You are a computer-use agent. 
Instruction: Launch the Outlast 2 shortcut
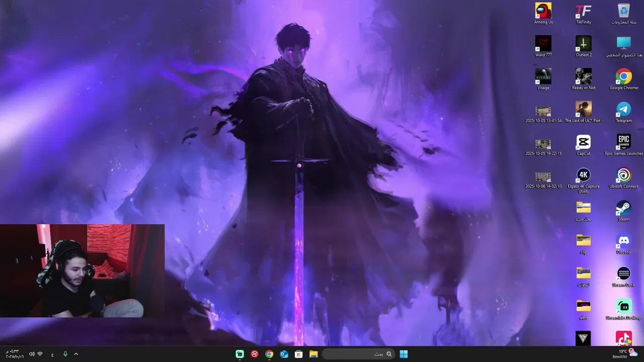pyautogui.click(x=584, y=46)
